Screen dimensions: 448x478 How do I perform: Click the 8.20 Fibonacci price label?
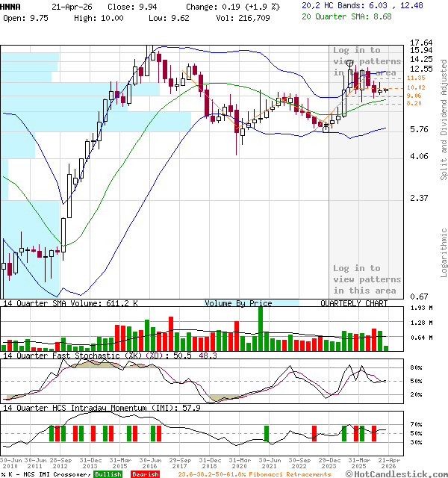coord(414,104)
